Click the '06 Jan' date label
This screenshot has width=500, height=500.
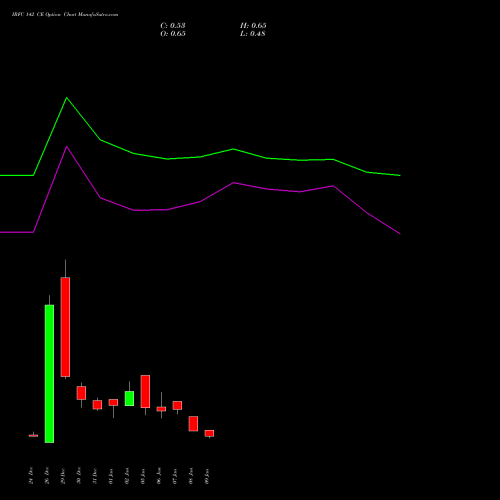(159, 476)
